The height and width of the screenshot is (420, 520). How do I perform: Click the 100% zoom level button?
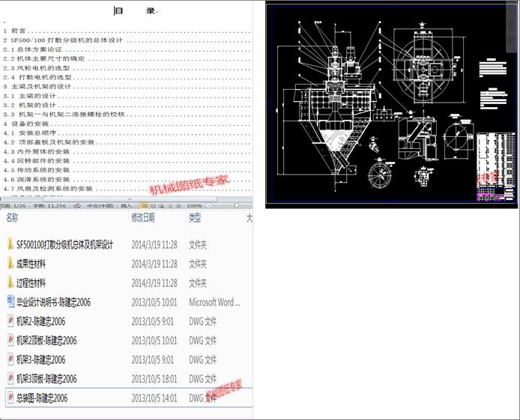tap(194, 206)
